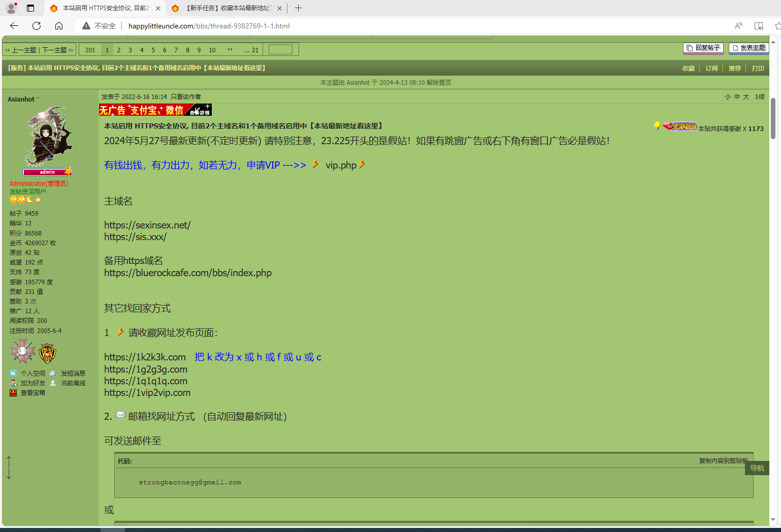Go to thread page 10

[x=212, y=50]
